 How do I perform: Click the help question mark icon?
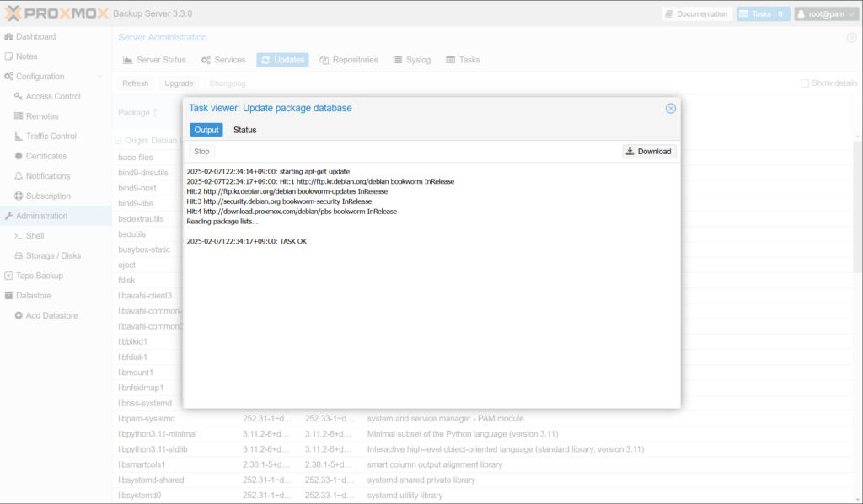[851, 38]
